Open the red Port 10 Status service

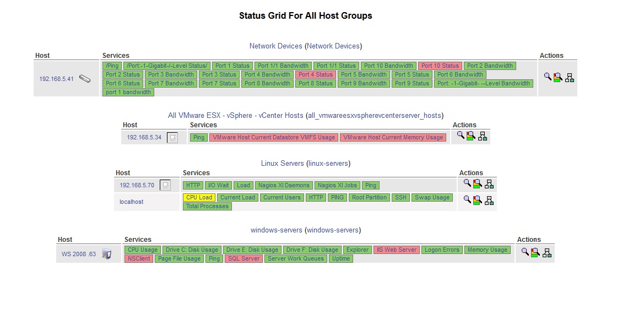pos(440,66)
